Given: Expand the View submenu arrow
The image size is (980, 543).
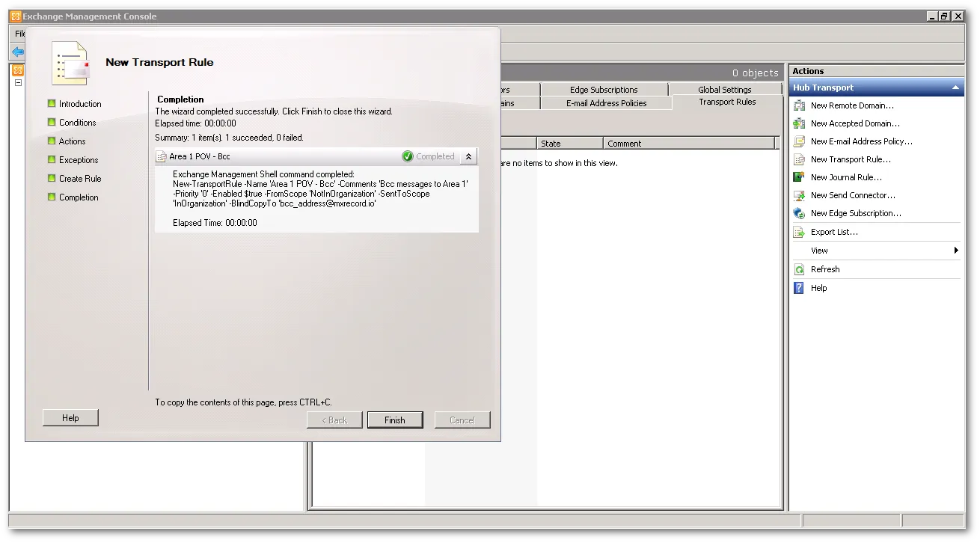Looking at the screenshot, I should pos(956,251).
